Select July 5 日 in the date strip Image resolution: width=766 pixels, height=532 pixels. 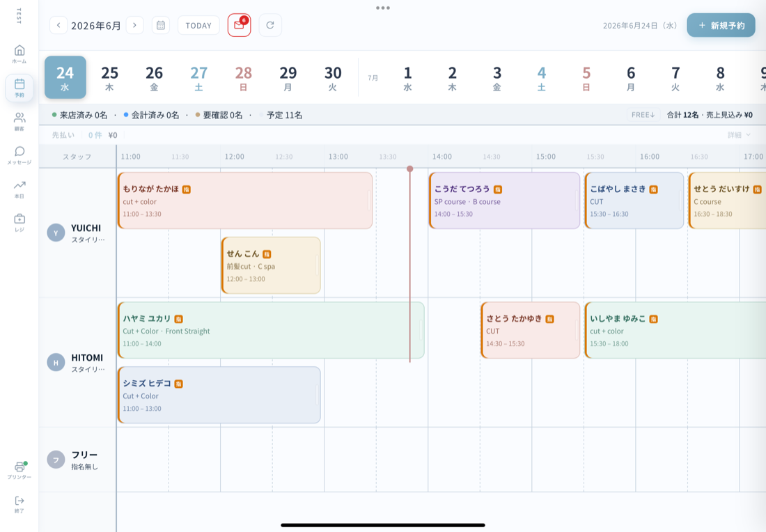(x=586, y=78)
